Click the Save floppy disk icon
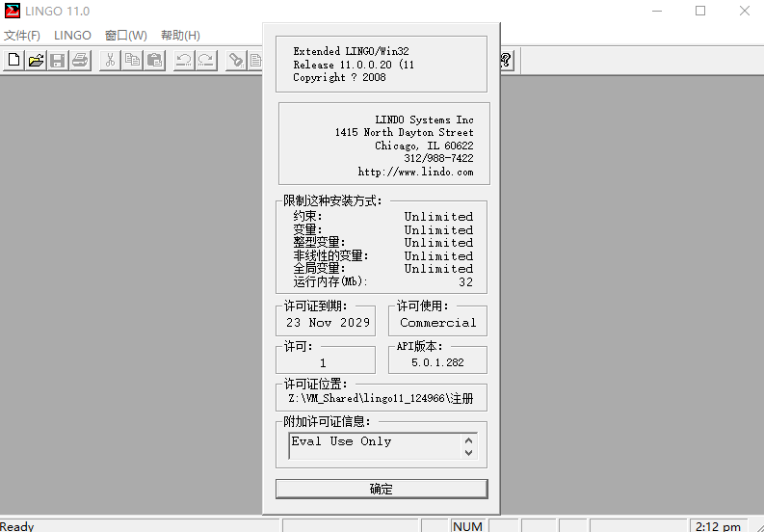The width and height of the screenshot is (764, 532). (58, 61)
